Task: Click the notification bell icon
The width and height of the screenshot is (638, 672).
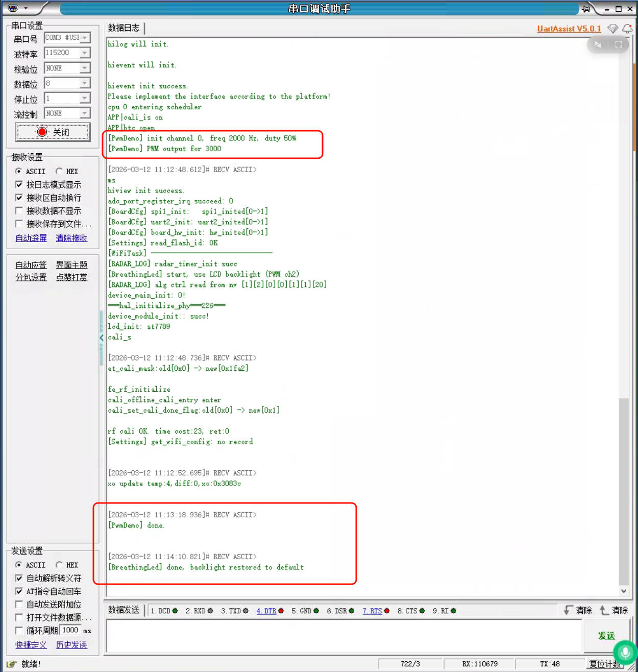Action: pyautogui.click(x=627, y=29)
